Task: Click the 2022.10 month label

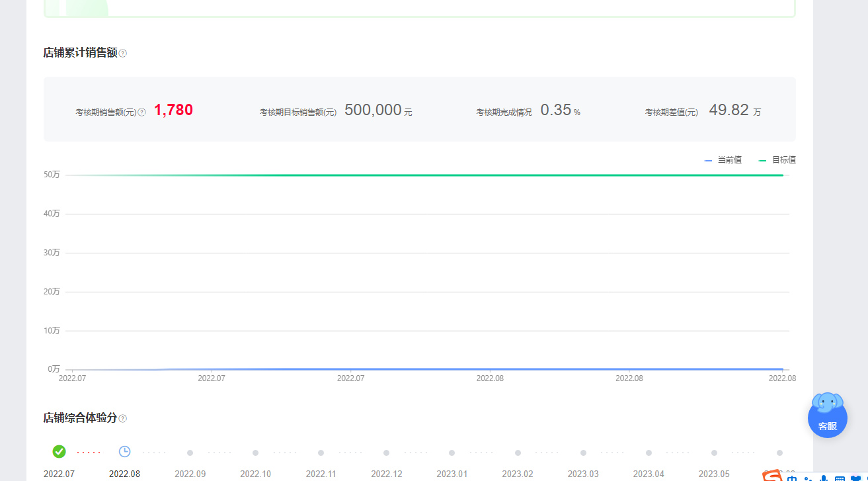Action: (x=255, y=474)
